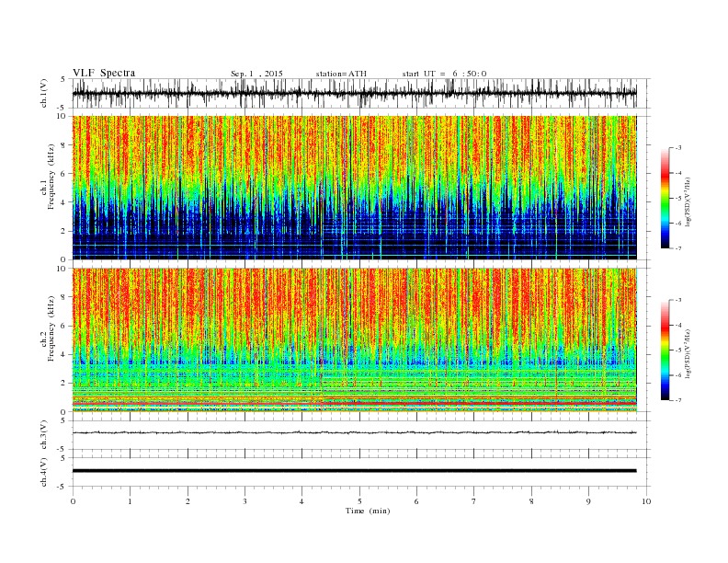
Task: Click the thick ch.4 waveform band
Action: (354, 471)
